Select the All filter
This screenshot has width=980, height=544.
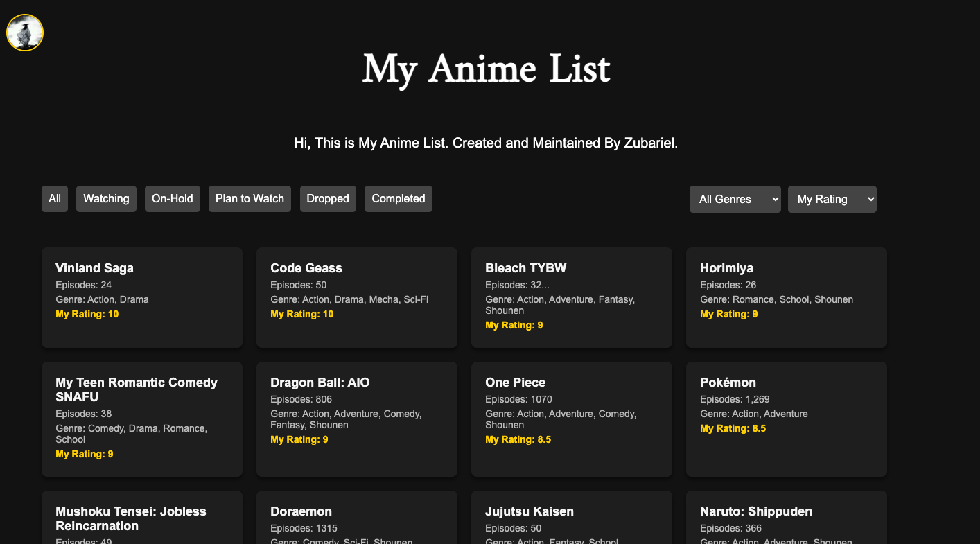point(54,199)
